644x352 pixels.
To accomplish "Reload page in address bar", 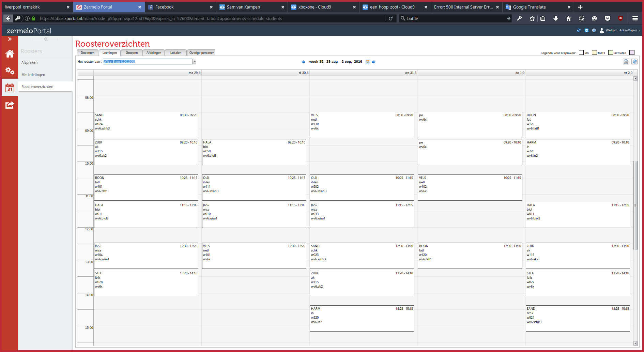I will pos(391,18).
